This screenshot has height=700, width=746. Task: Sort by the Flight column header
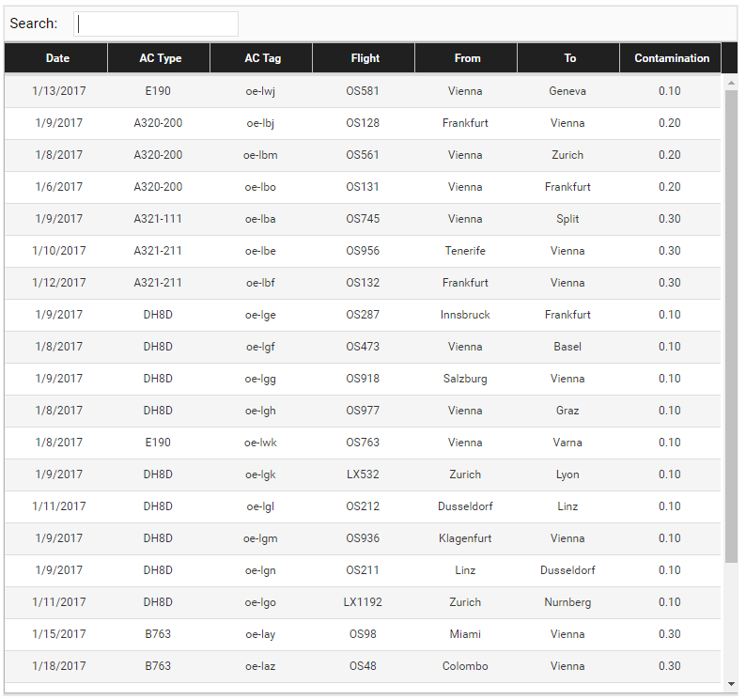point(364,58)
